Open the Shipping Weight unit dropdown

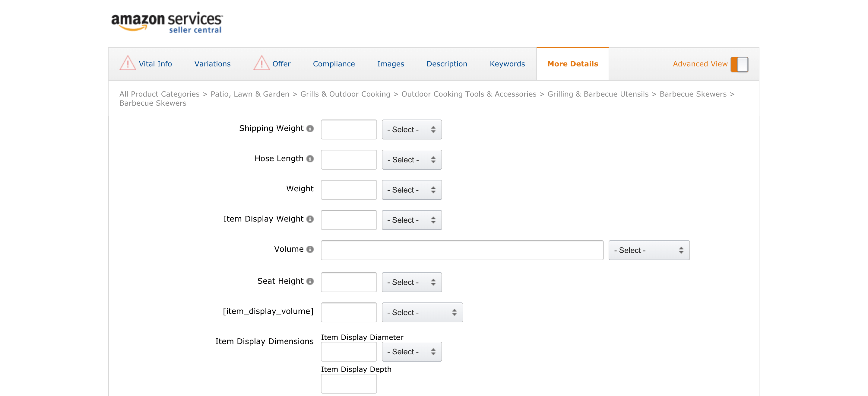[x=411, y=129]
